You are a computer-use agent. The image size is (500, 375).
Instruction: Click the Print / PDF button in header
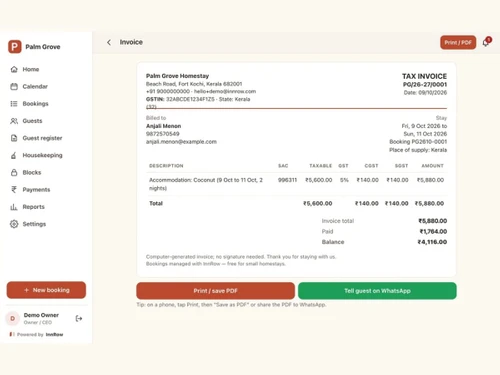coord(458,42)
